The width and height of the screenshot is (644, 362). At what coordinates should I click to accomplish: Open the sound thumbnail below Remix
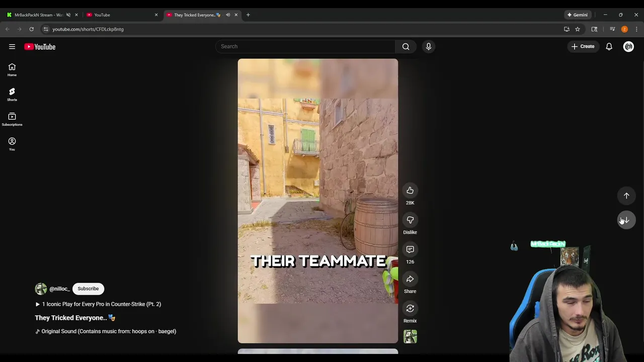coord(410,336)
